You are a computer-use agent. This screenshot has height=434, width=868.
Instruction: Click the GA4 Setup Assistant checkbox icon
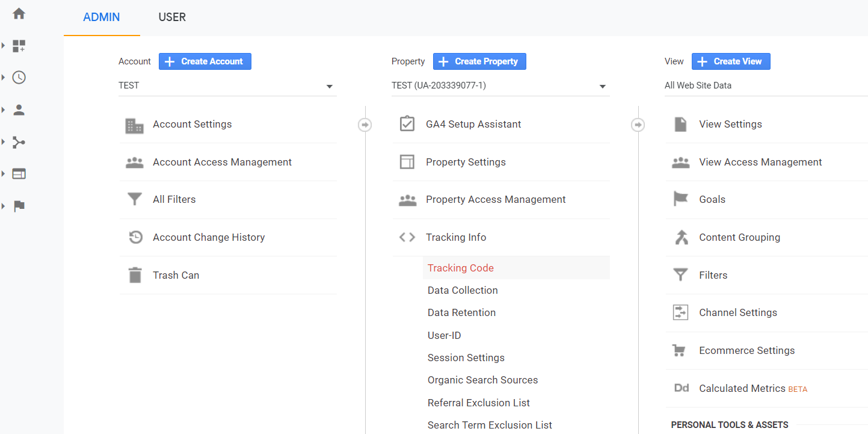click(x=407, y=124)
